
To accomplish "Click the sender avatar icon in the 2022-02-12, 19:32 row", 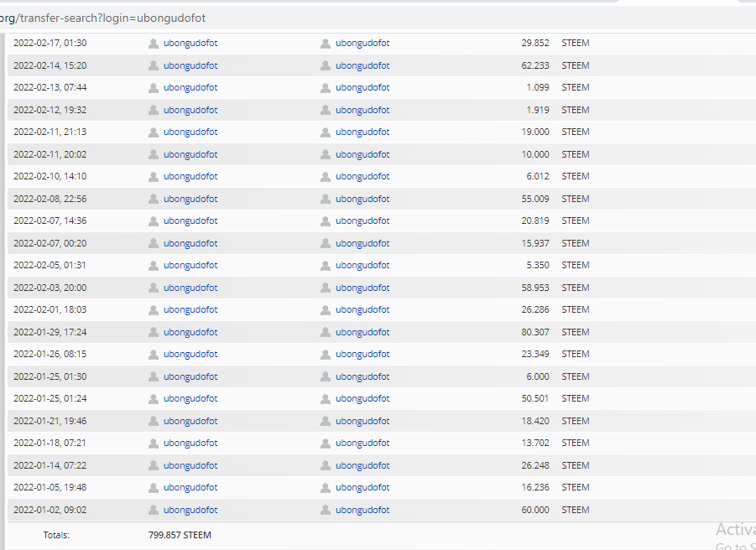I will click(x=154, y=111).
